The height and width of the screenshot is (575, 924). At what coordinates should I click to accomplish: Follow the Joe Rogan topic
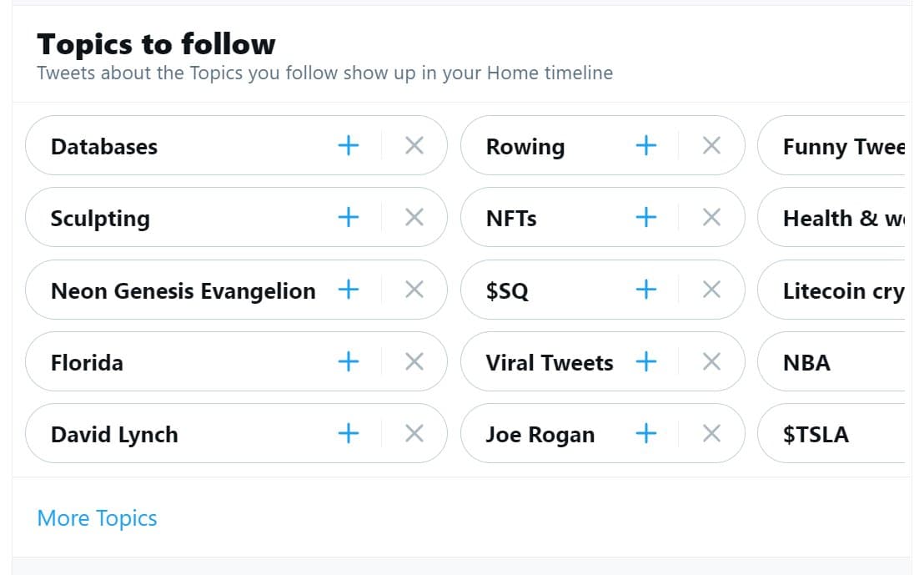645,433
